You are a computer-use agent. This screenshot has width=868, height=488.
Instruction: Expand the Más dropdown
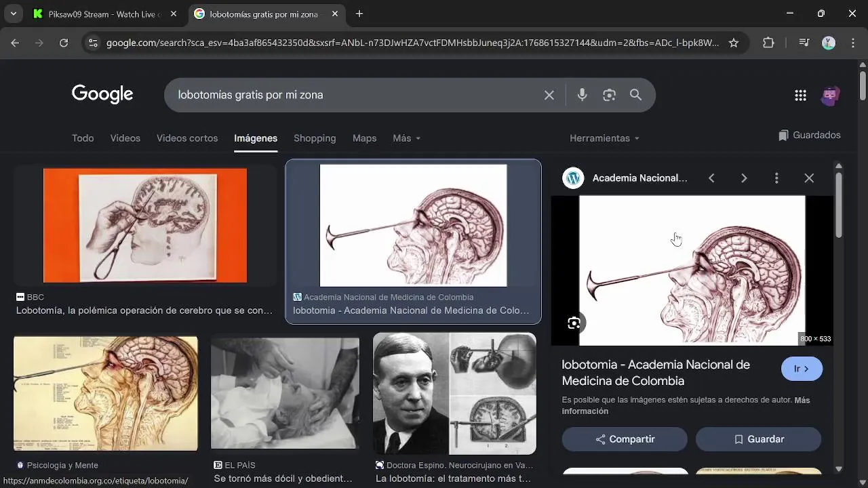coord(407,138)
